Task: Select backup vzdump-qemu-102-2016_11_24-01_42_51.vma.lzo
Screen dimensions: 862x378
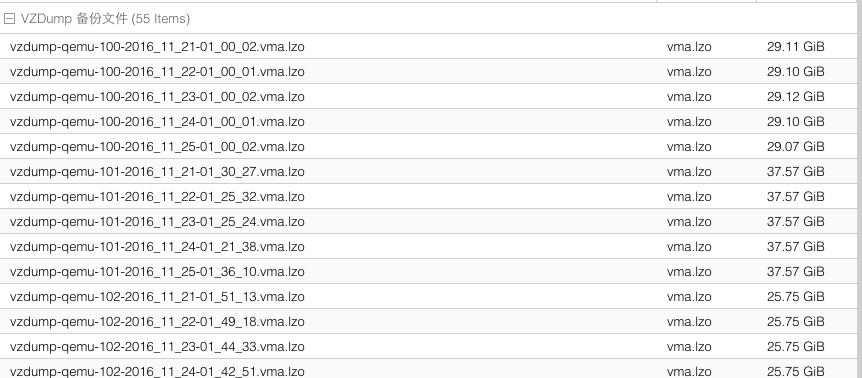Action: click(x=428, y=369)
